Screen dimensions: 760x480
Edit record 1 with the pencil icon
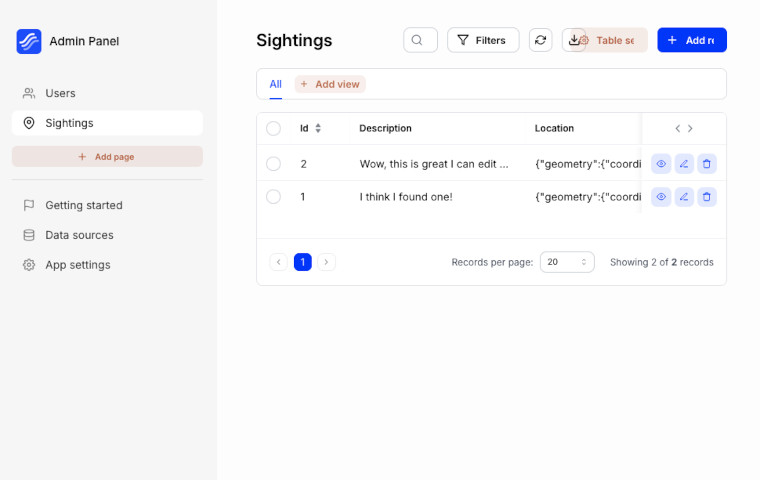(x=684, y=197)
